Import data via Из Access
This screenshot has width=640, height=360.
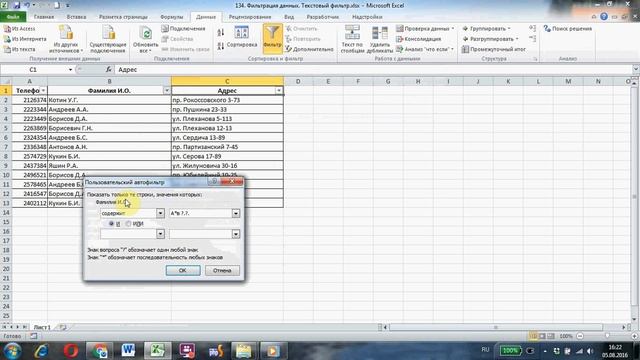point(20,29)
